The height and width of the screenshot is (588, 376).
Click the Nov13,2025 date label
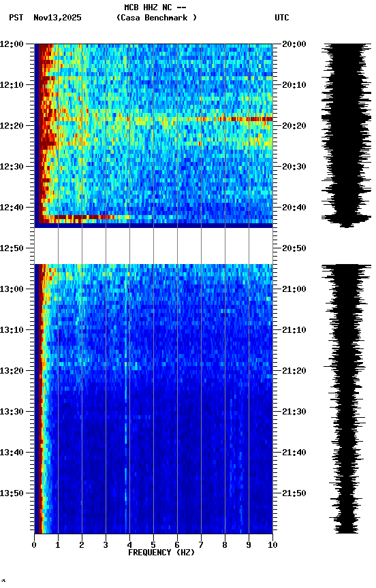(57, 18)
